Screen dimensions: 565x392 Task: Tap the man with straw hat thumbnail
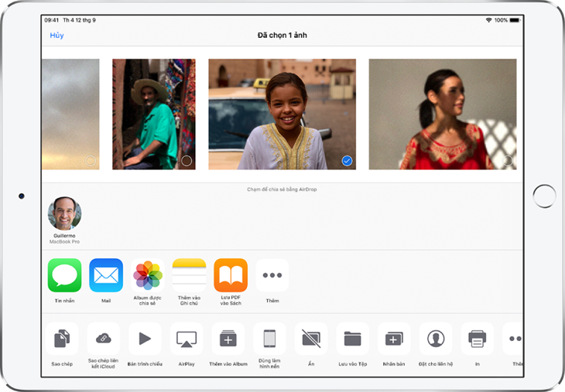tap(154, 114)
